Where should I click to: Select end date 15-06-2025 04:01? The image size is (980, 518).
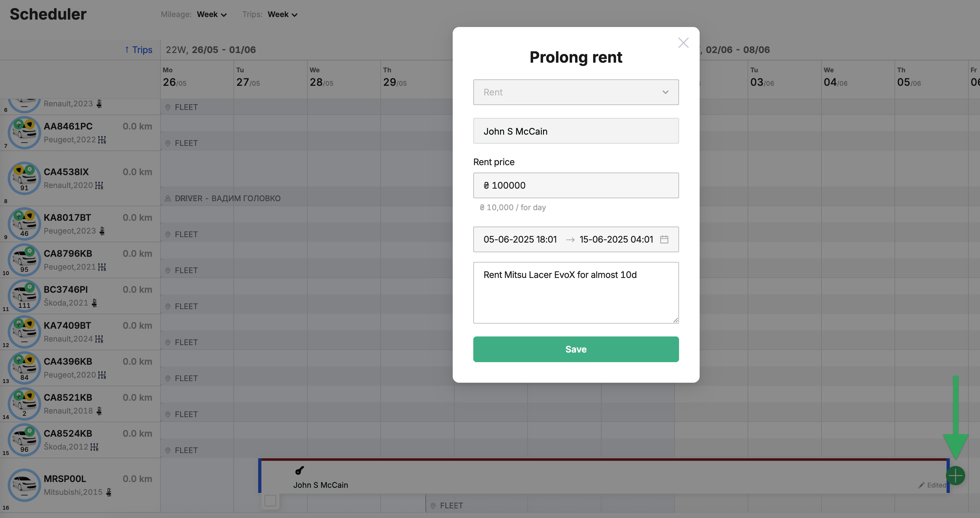[616, 239]
